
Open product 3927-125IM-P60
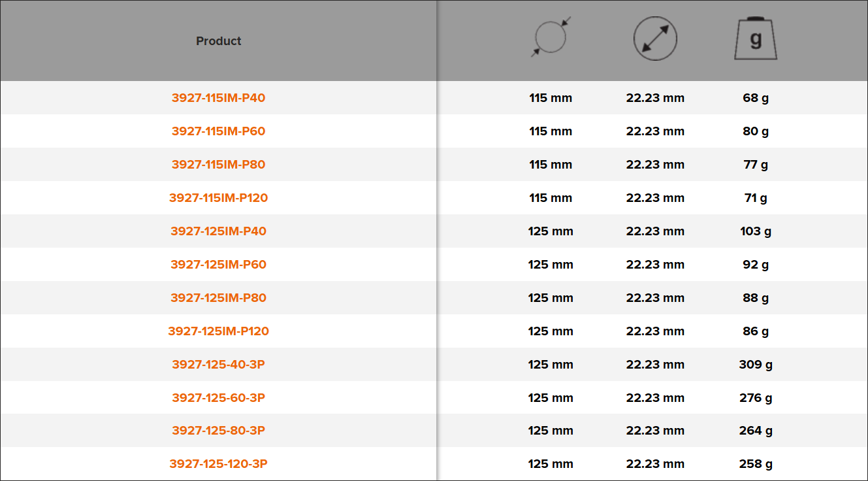pos(219,265)
